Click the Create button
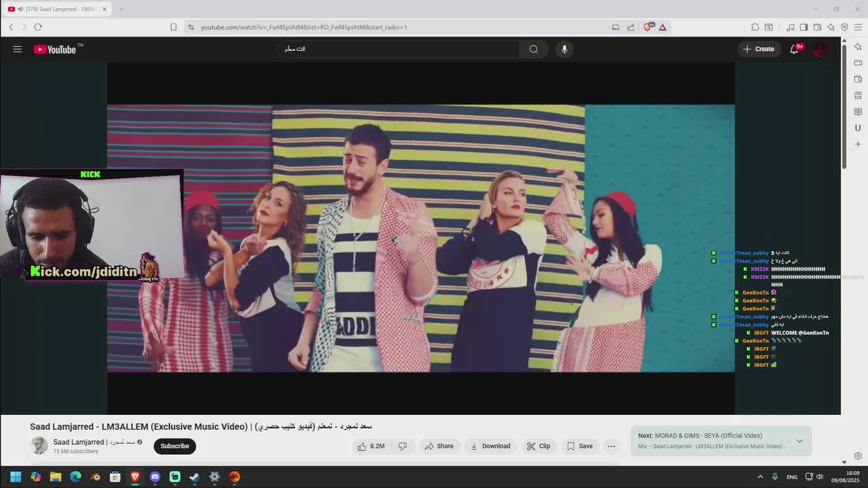 (x=759, y=49)
